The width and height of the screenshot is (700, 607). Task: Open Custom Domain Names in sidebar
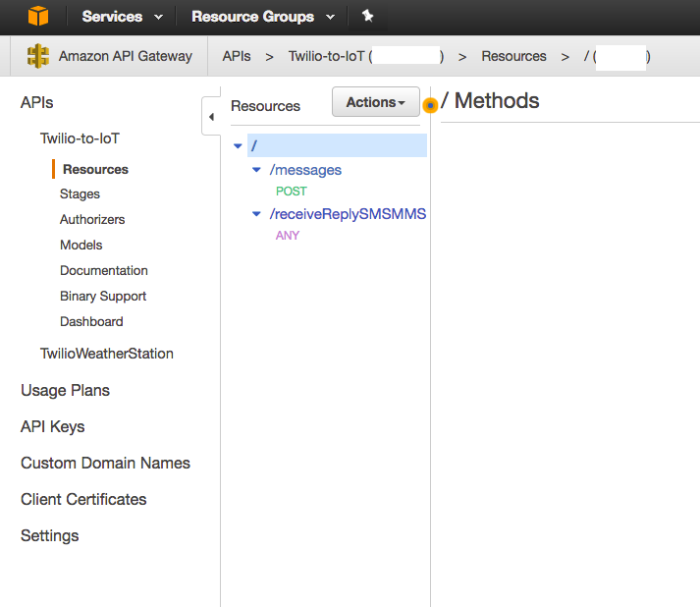pos(105,463)
